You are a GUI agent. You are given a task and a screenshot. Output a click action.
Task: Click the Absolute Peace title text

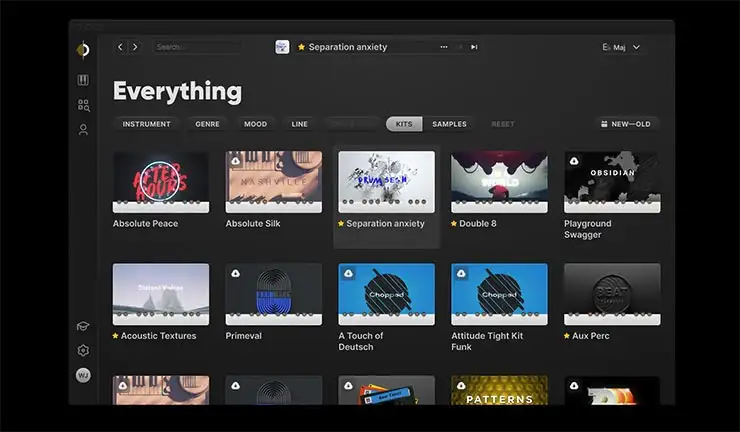tap(145, 223)
